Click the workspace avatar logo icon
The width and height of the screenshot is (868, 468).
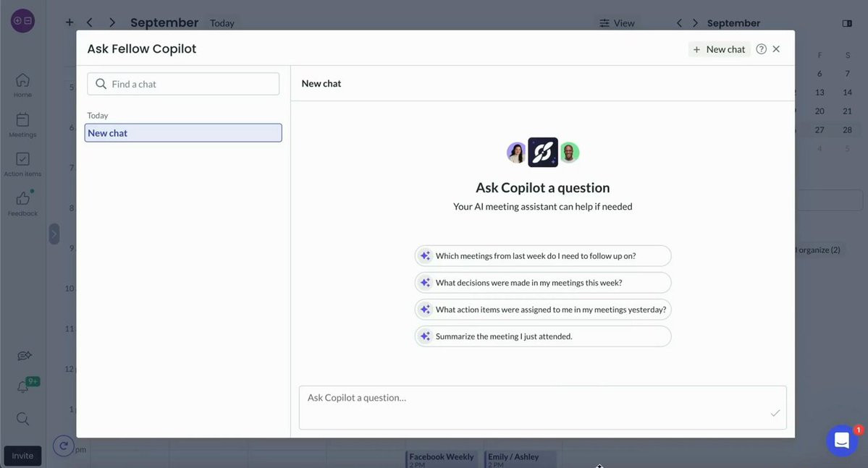(22, 21)
